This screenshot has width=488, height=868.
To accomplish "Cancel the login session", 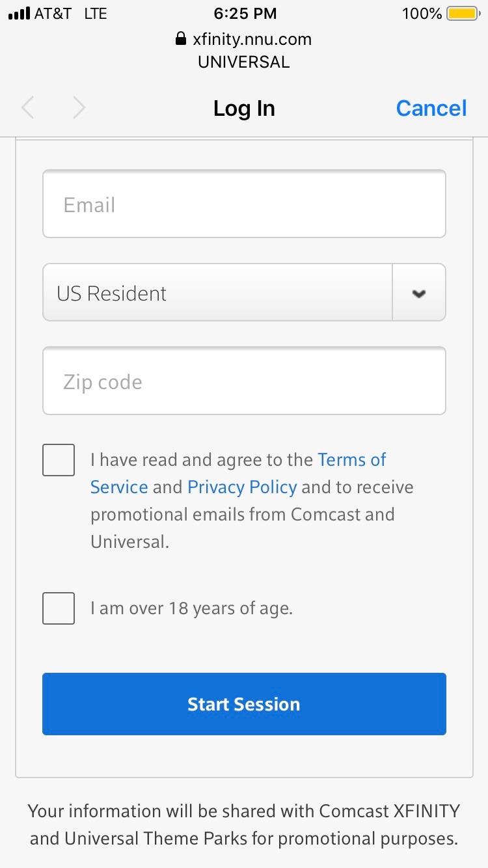I will [431, 108].
